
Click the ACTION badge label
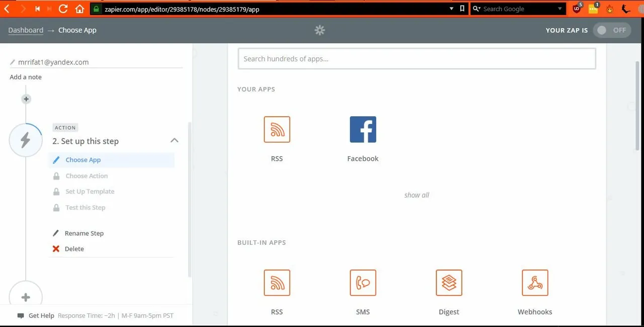click(65, 127)
